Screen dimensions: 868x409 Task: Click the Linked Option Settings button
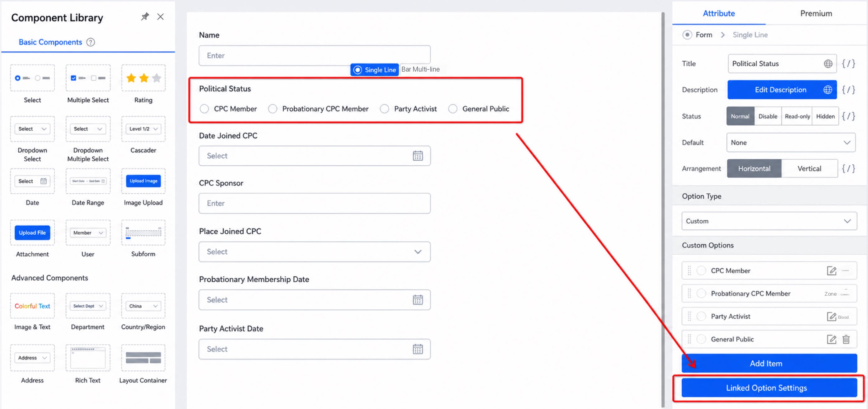click(769, 388)
